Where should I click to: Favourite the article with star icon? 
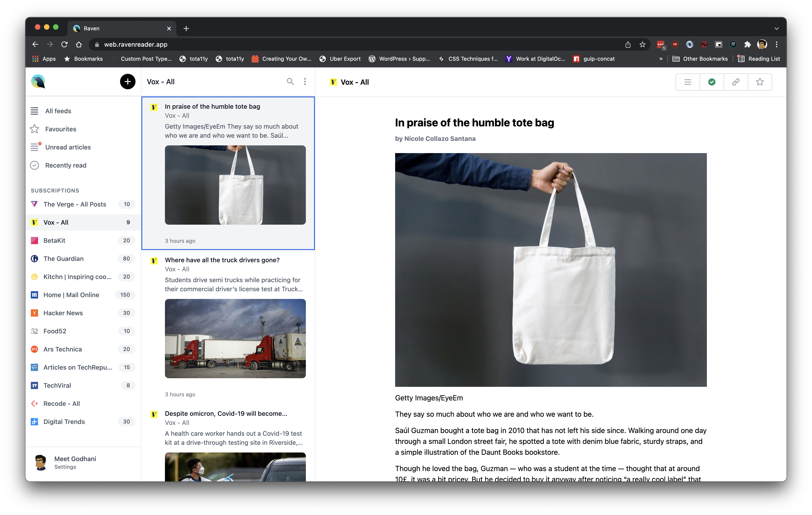point(759,82)
